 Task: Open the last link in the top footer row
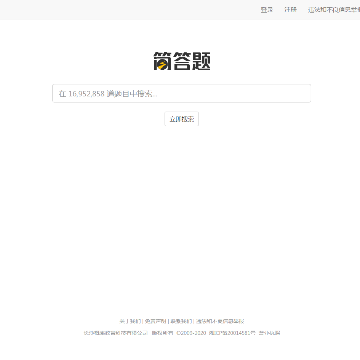220,321
